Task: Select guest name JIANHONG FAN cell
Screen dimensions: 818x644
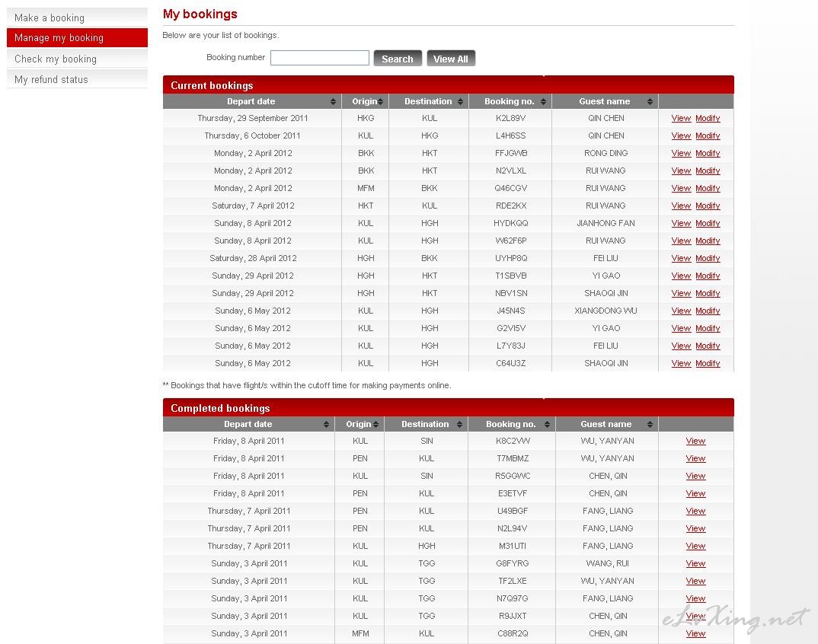Action: pyautogui.click(x=606, y=223)
